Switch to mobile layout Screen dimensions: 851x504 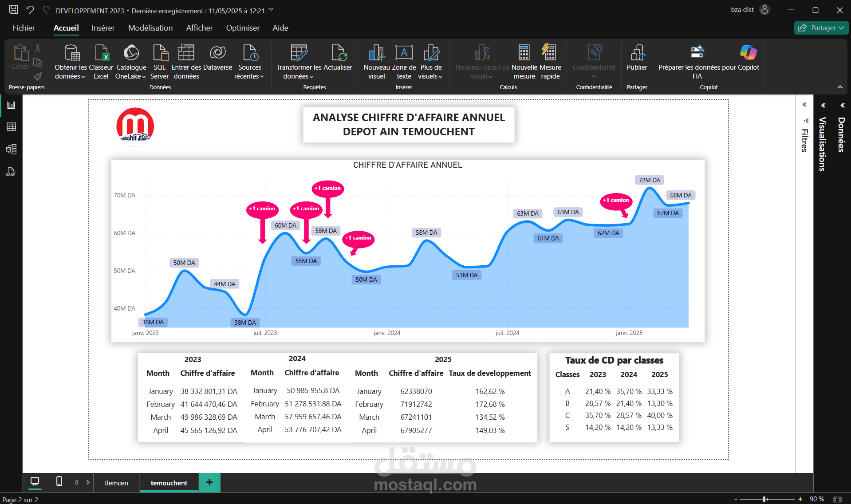59,482
